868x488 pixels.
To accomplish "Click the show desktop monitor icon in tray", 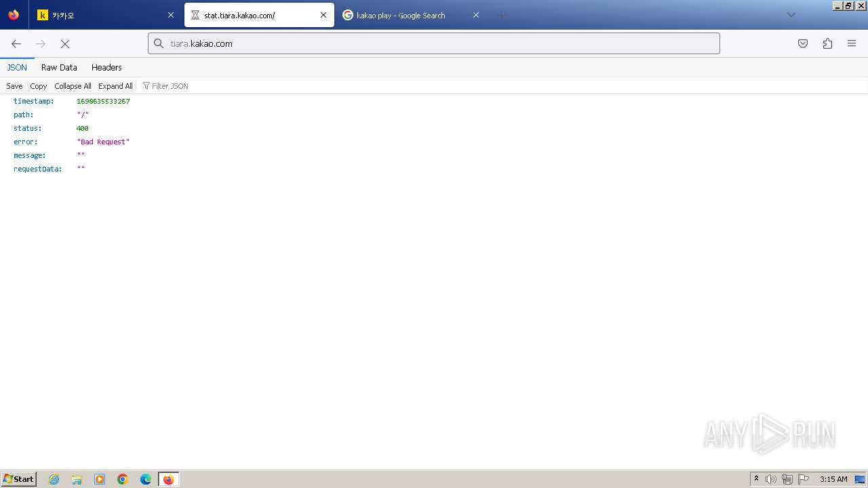I will point(861,479).
